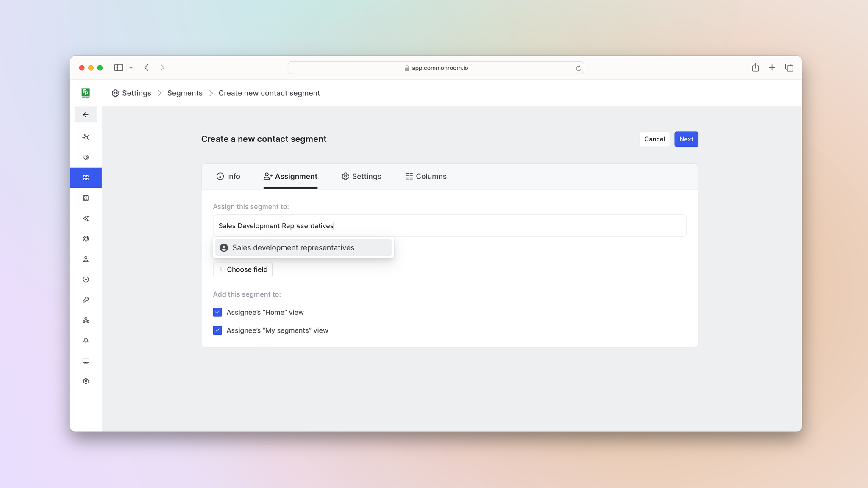Click the browser sidebar toggle icon
Image resolution: width=868 pixels, height=488 pixels.
pos(119,68)
